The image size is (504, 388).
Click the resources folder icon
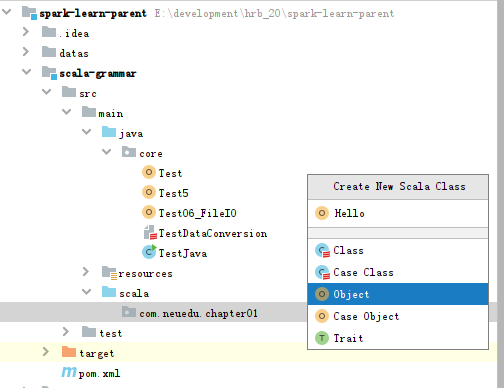(109, 273)
